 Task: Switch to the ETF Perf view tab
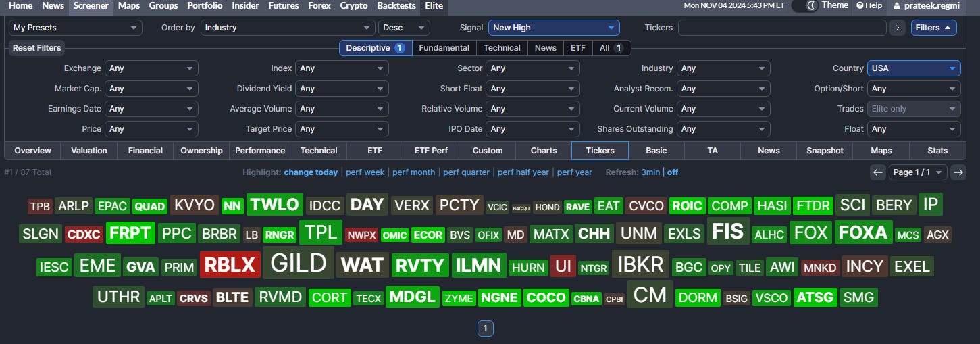point(431,151)
